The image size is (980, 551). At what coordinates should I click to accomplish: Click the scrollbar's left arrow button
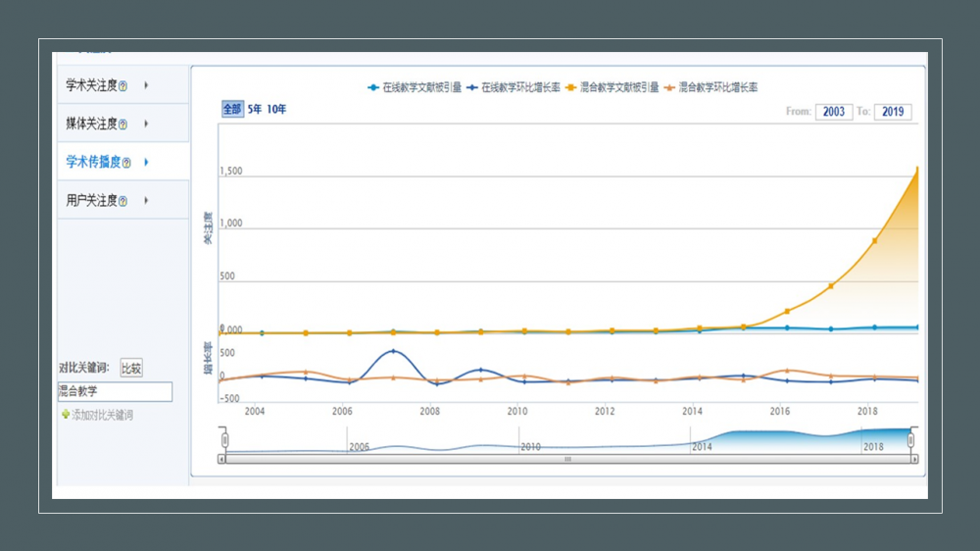[222, 459]
